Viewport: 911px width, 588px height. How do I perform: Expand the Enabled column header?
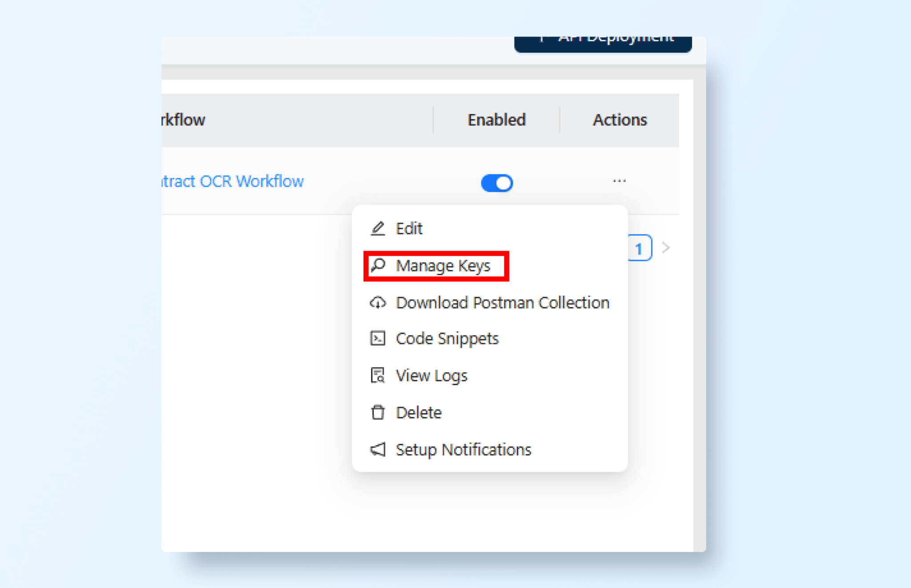[496, 120]
